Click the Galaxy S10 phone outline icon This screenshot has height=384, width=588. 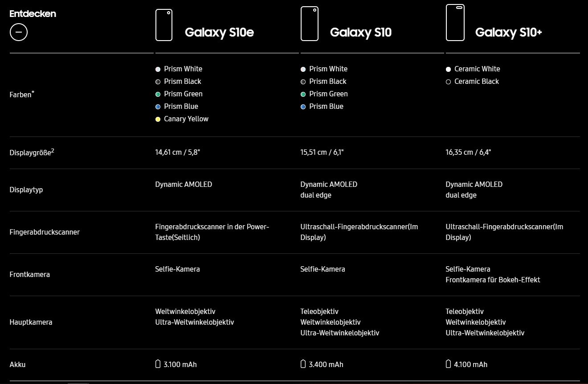click(309, 24)
